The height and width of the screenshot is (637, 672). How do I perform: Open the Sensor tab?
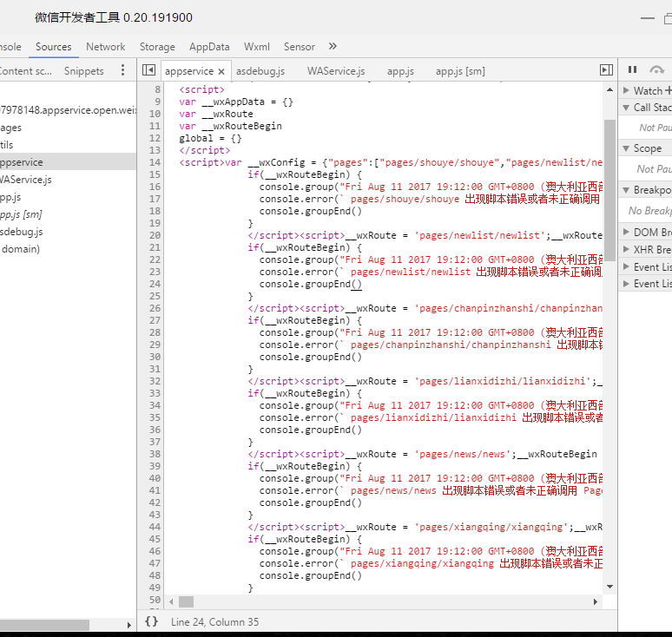(300, 47)
